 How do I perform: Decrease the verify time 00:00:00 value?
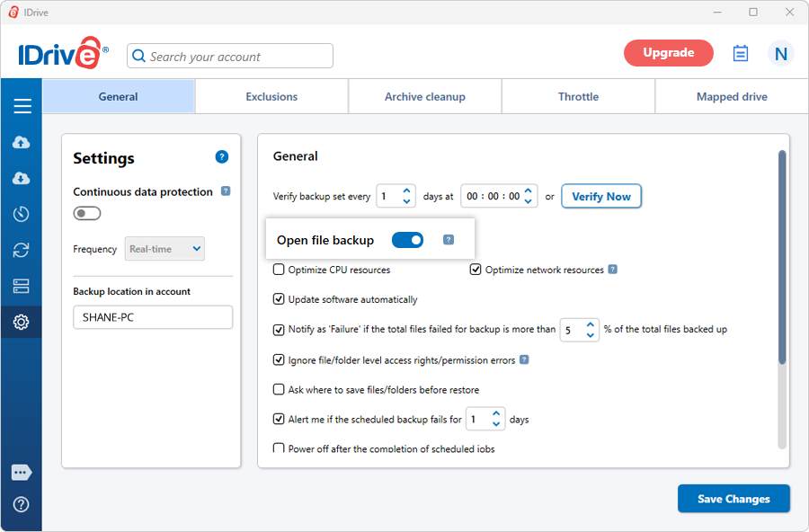point(529,201)
